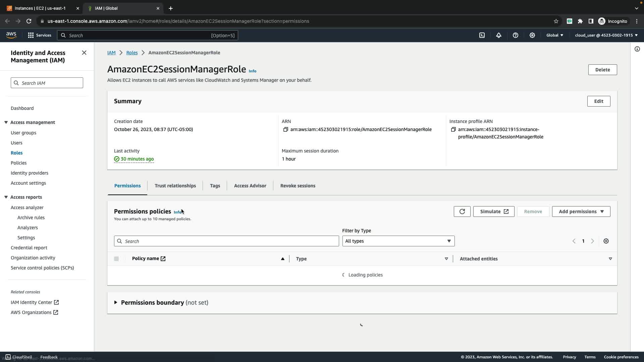Image resolution: width=644 pixels, height=362 pixels.
Task: Collapse the Access management sidebar section
Action: 6,122
